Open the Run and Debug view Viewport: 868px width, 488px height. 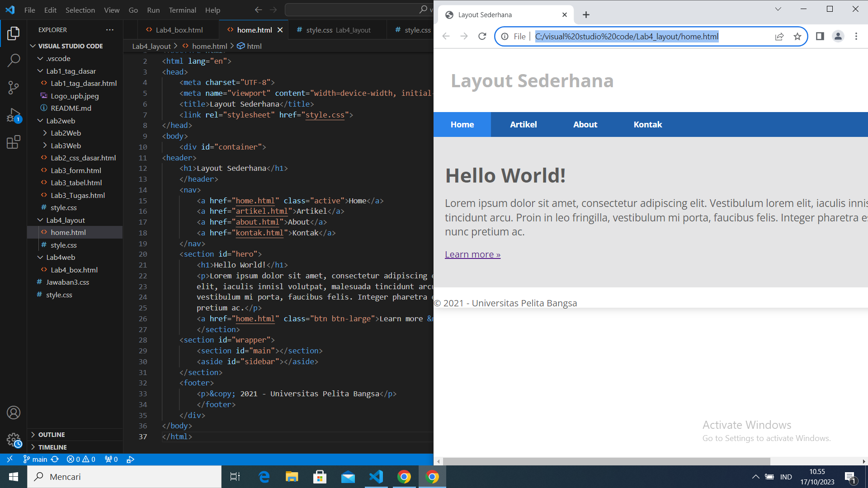click(14, 114)
